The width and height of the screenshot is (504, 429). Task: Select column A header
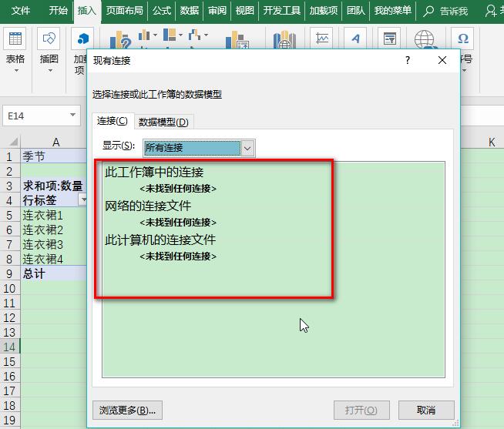(x=55, y=142)
